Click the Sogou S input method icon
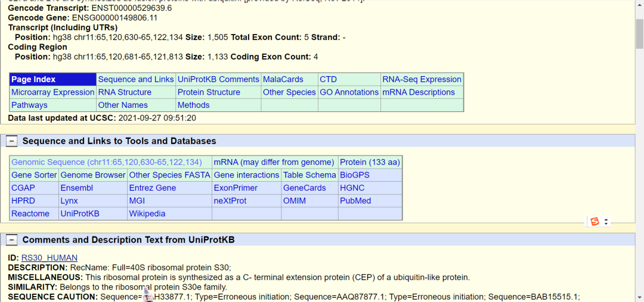Image resolution: width=644 pixels, height=302 pixels. pos(595,222)
